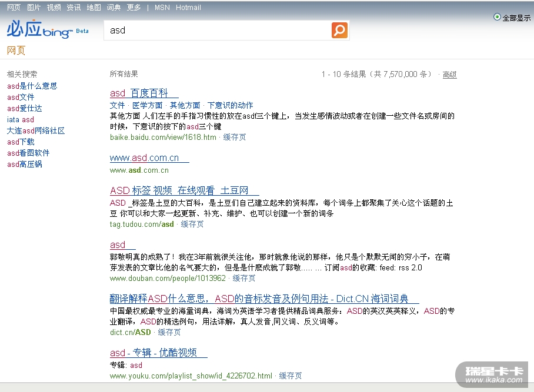This screenshot has width=534, height=392.
Task: Search related term asd爱仕达
Action: pyautogui.click(x=25, y=109)
